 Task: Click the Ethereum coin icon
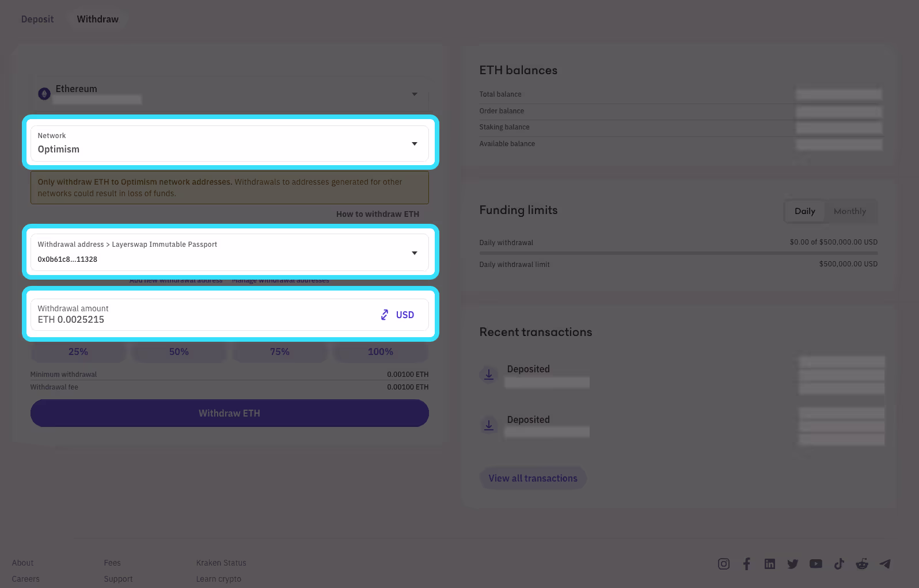[44, 94]
